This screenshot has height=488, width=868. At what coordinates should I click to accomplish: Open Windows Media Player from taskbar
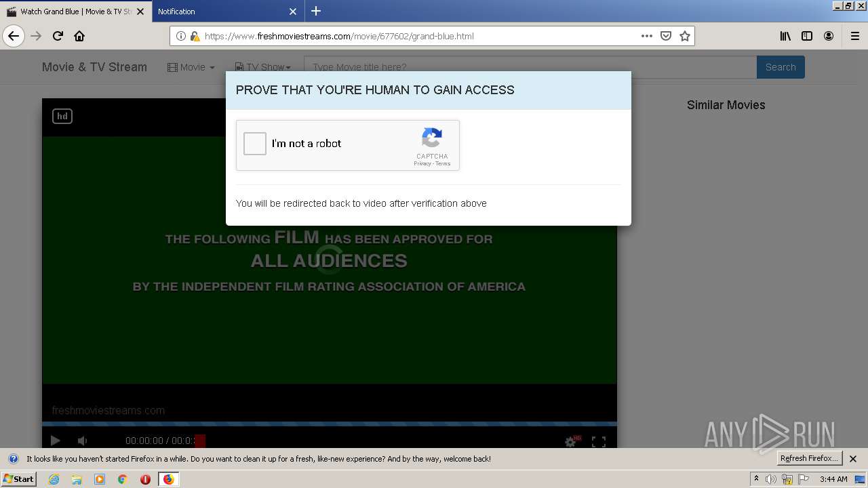[x=100, y=479]
